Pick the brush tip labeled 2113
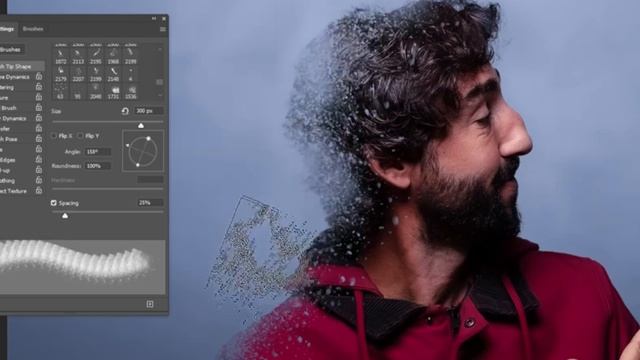Image resolution: width=640 pixels, height=360 pixels. [x=78, y=56]
